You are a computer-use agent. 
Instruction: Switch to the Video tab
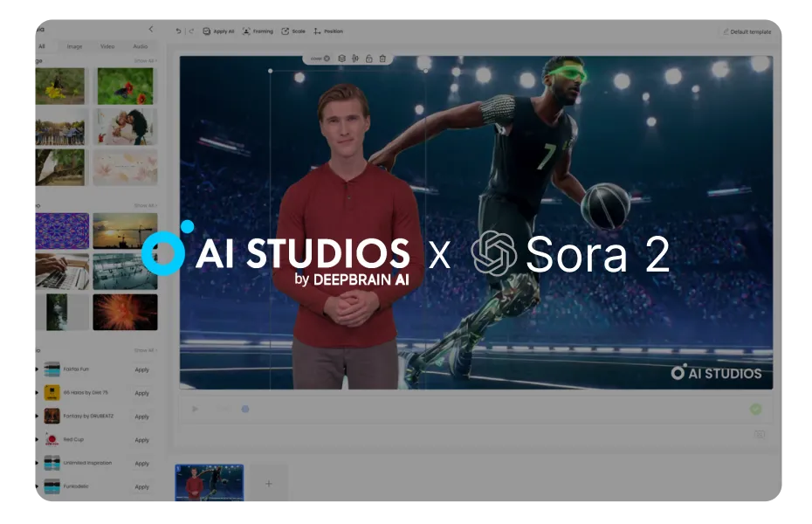[107, 46]
